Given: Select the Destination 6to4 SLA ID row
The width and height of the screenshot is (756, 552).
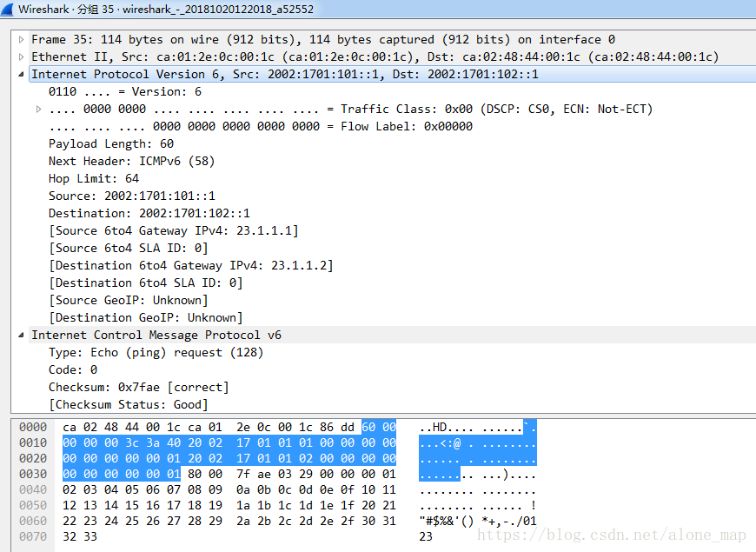Looking at the screenshot, I should (146, 283).
